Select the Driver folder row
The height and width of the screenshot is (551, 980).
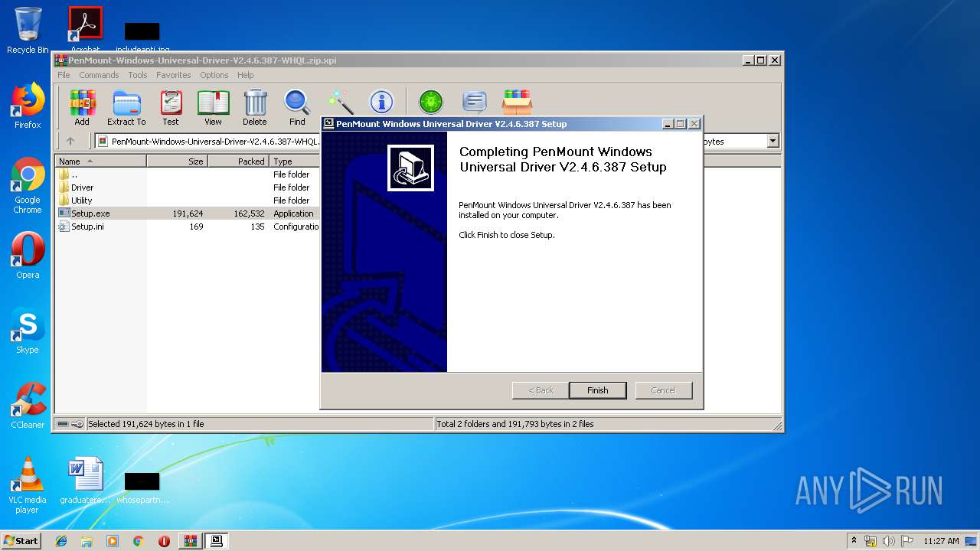[188, 187]
